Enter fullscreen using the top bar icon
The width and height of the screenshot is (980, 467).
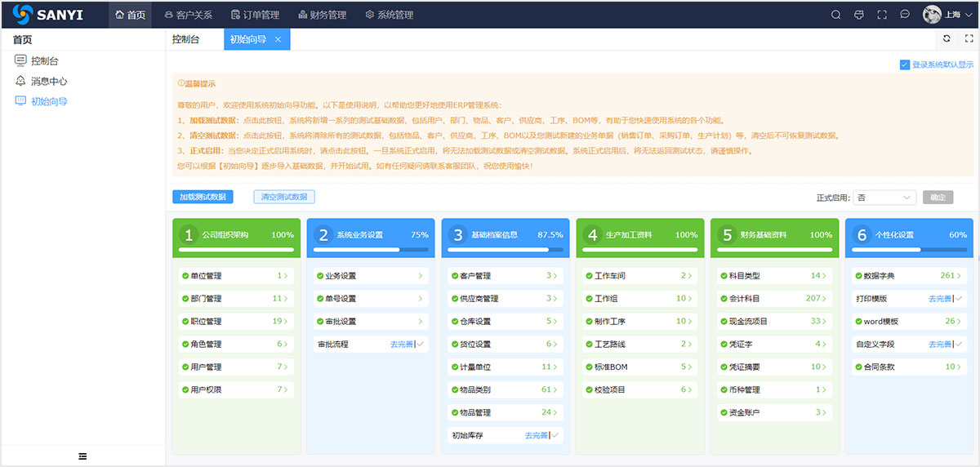tap(882, 15)
